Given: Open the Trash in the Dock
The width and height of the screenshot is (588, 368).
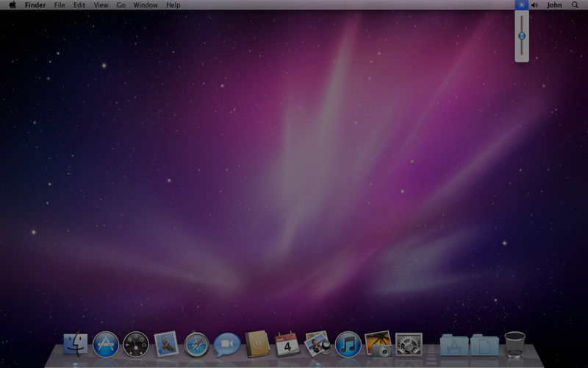Looking at the screenshot, I should point(515,344).
